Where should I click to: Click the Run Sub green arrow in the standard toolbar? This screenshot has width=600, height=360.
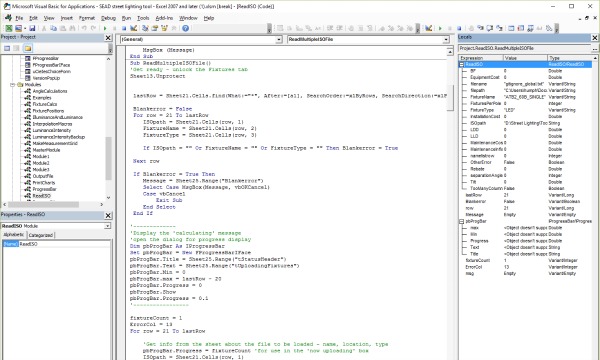(105, 28)
